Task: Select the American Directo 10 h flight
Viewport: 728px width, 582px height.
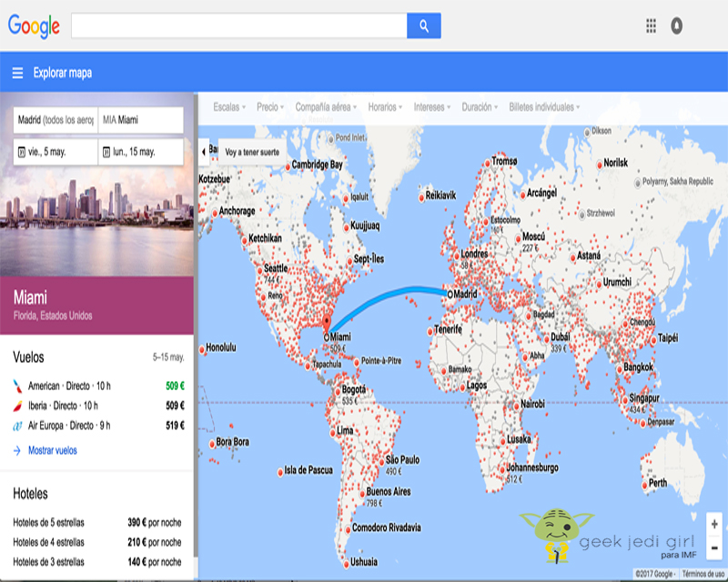Action: pyautogui.click(x=98, y=386)
